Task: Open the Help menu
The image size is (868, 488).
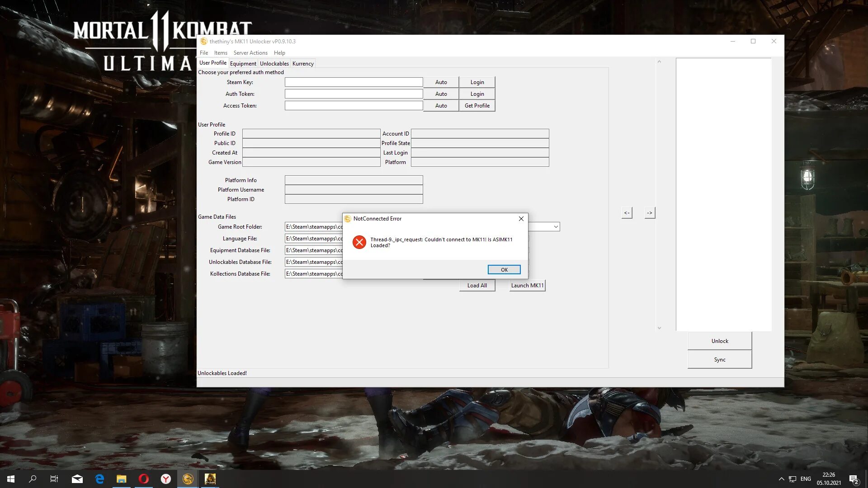Action: (x=279, y=53)
